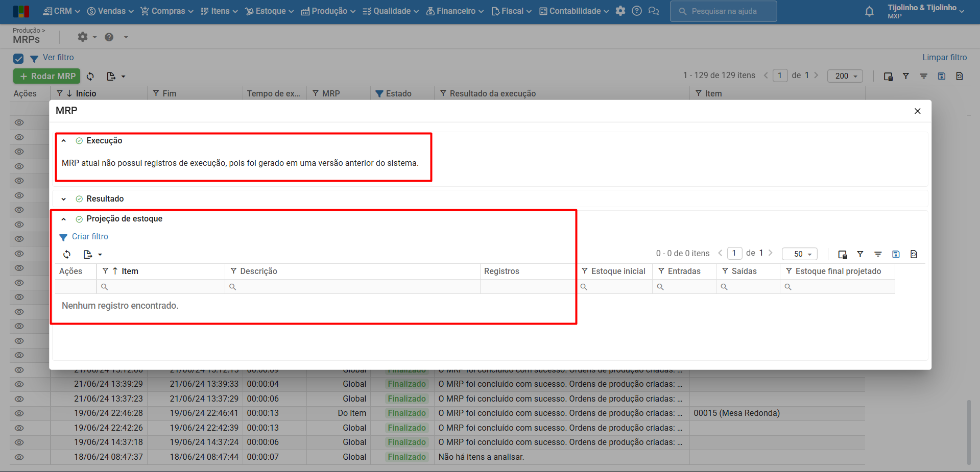This screenshot has width=980, height=472.
Task: Click the filter icon in MRPs toolbar
Action: 906,76
